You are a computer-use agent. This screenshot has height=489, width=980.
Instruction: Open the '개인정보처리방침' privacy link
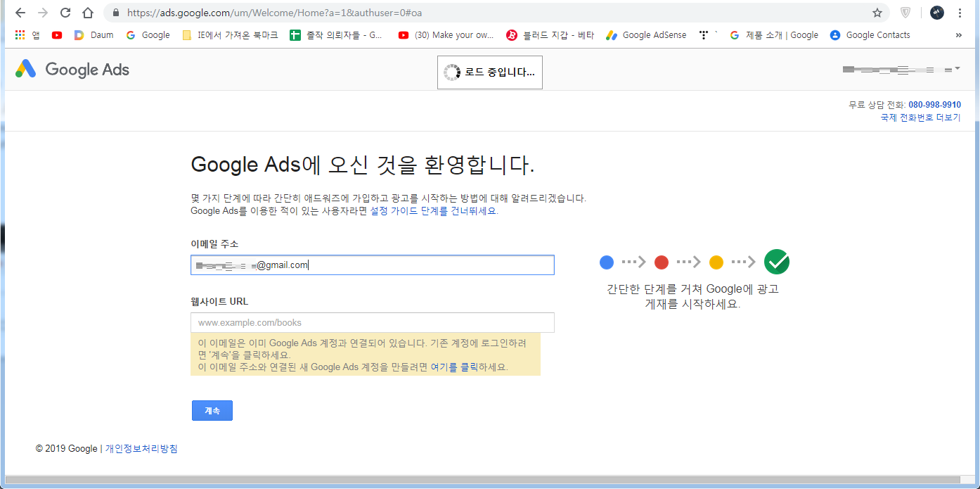coord(141,449)
